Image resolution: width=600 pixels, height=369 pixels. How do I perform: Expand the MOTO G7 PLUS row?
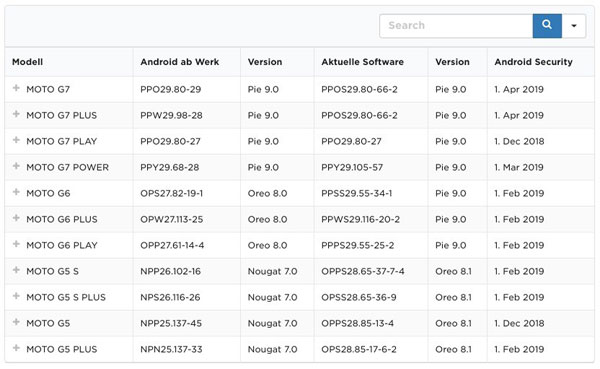(16, 114)
